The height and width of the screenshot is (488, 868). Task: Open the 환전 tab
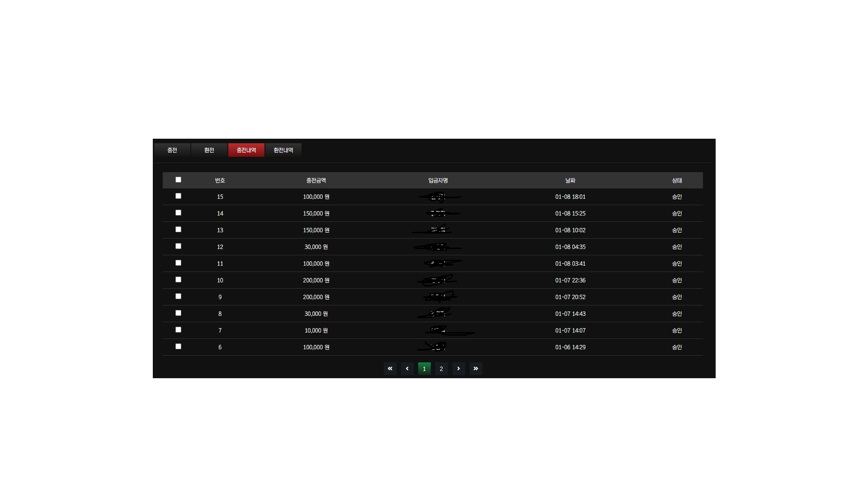tap(209, 150)
